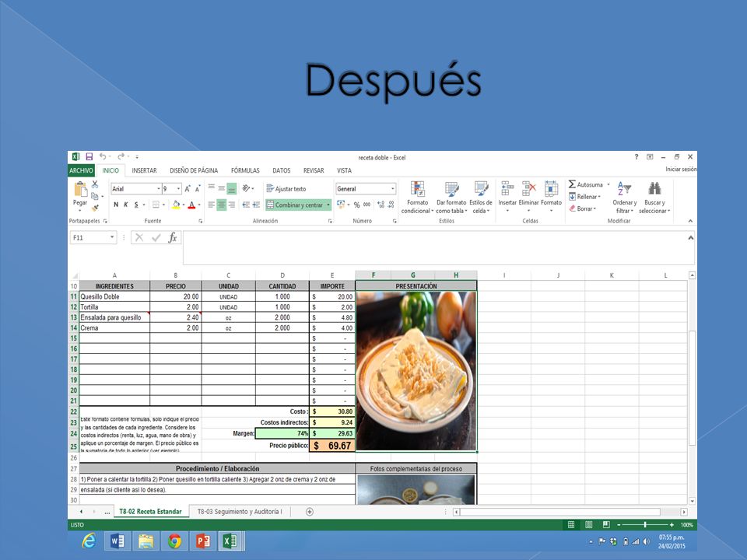Click the yellow fill color bucket

coord(177,205)
